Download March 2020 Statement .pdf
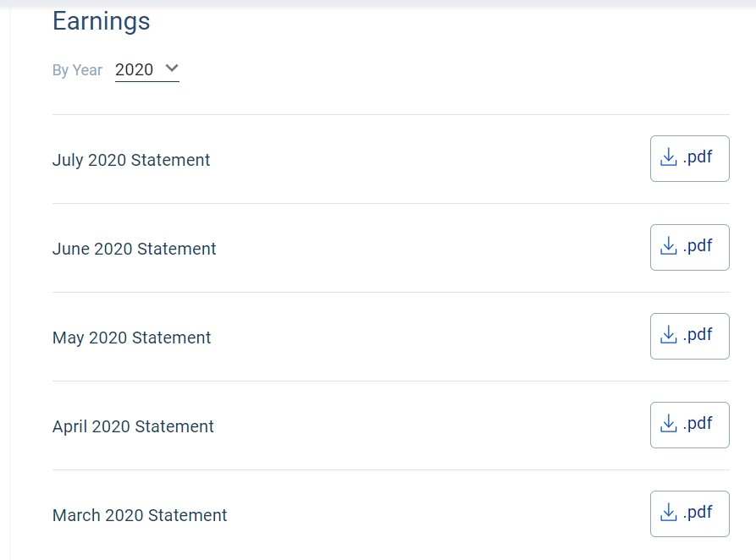 689,513
